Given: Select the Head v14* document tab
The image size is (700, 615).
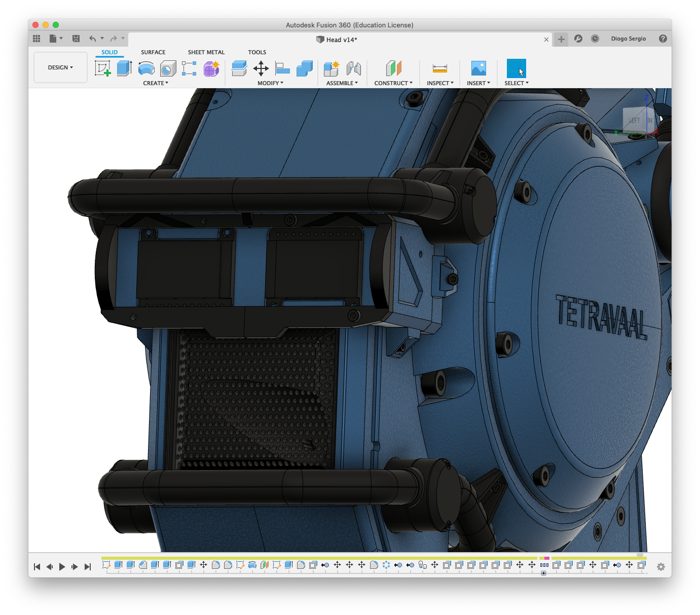Looking at the screenshot, I should (x=337, y=40).
